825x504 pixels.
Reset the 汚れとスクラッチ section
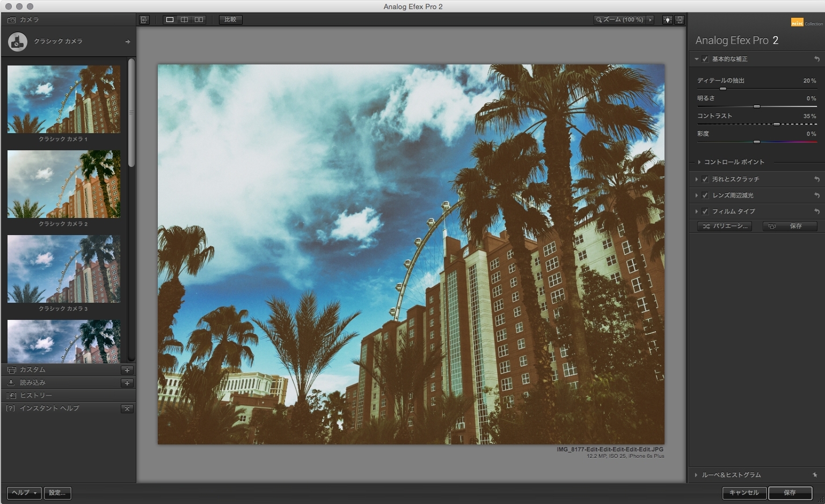(x=816, y=179)
